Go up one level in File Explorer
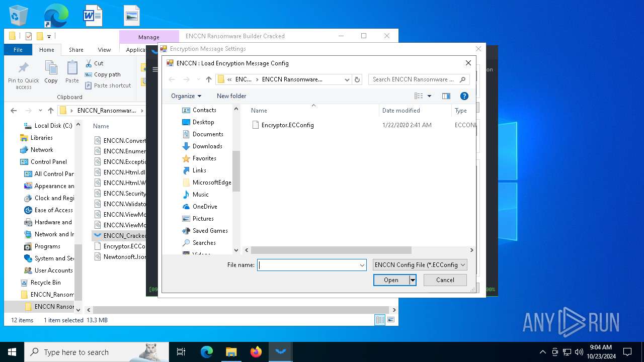The image size is (644, 362). point(51,111)
